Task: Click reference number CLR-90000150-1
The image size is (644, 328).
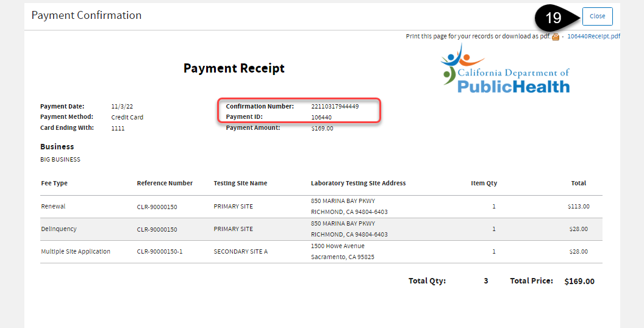Action: click(160, 252)
